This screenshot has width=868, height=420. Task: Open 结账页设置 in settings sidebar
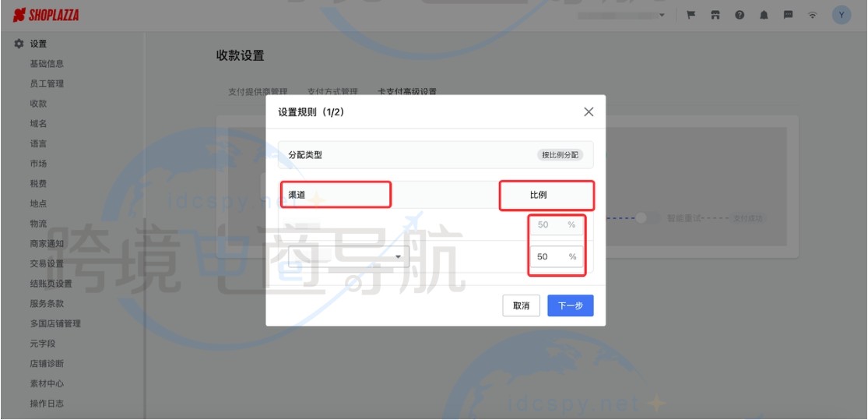(x=51, y=284)
